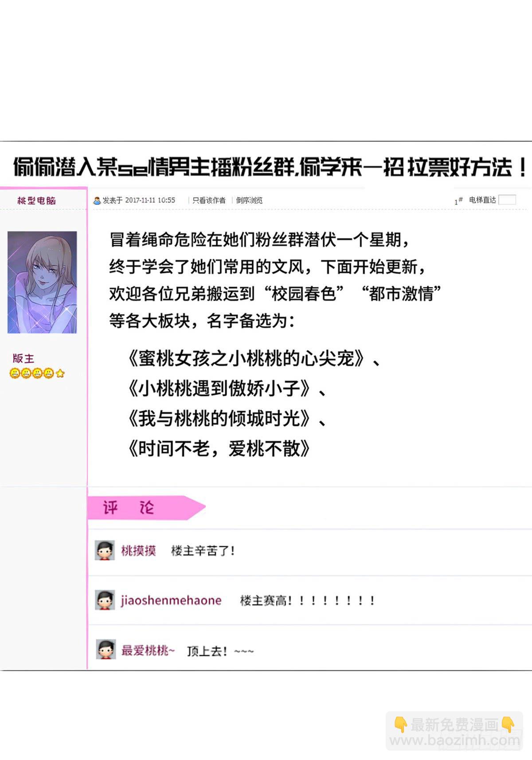
Task: Click 桃摸摸's commenter avatar icon
Action: tap(105, 550)
